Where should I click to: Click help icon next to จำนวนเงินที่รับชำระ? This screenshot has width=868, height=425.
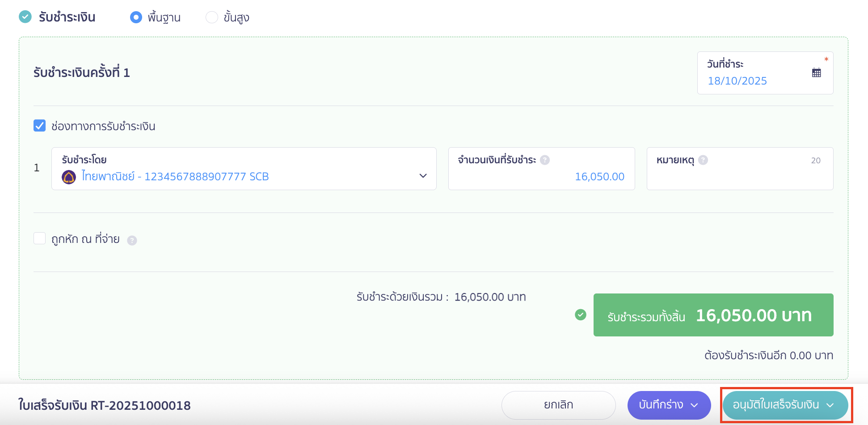[544, 160]
